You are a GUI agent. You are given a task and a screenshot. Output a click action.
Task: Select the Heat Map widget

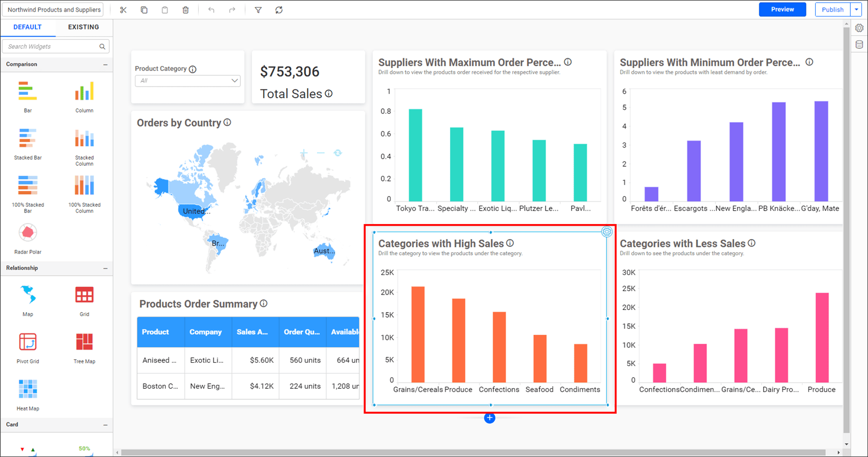tap(28, 389)
